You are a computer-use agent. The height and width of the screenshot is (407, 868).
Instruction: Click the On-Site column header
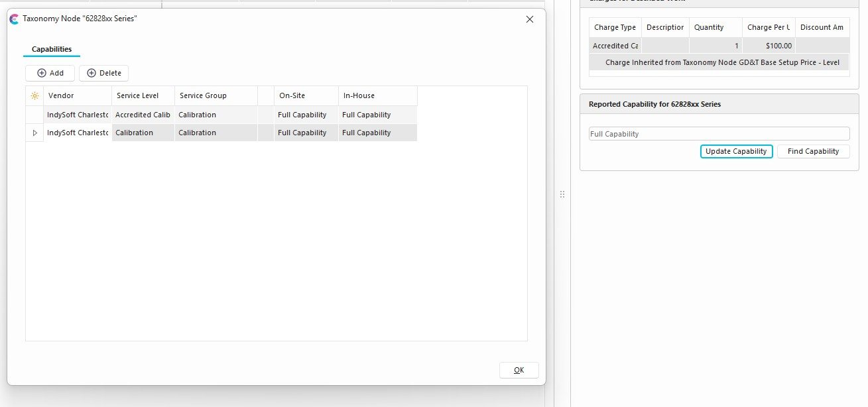[306, 96]
